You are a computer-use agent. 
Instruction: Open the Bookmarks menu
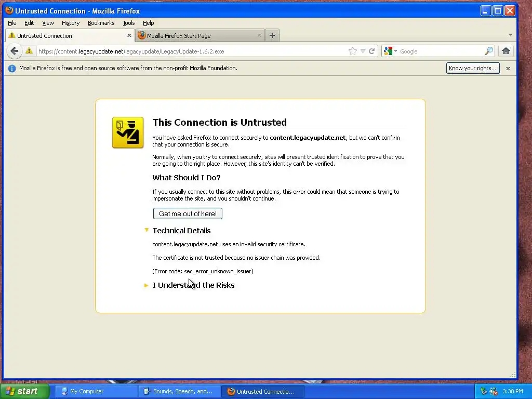pyautogui.click(x=101, y=23)
